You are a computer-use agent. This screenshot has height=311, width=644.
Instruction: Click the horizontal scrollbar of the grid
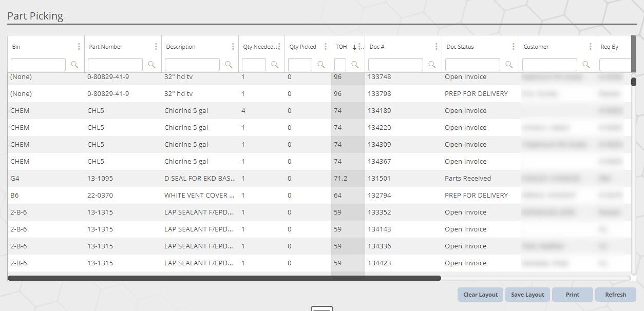click(224, 278)
